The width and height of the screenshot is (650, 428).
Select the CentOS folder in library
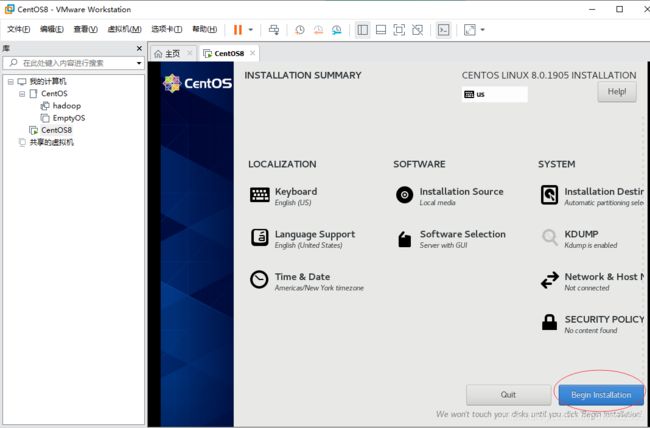tap(54, 94)
